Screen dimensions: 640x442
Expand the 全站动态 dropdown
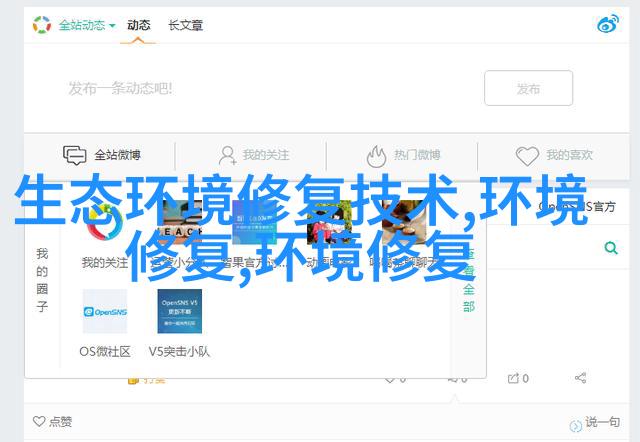87,25
